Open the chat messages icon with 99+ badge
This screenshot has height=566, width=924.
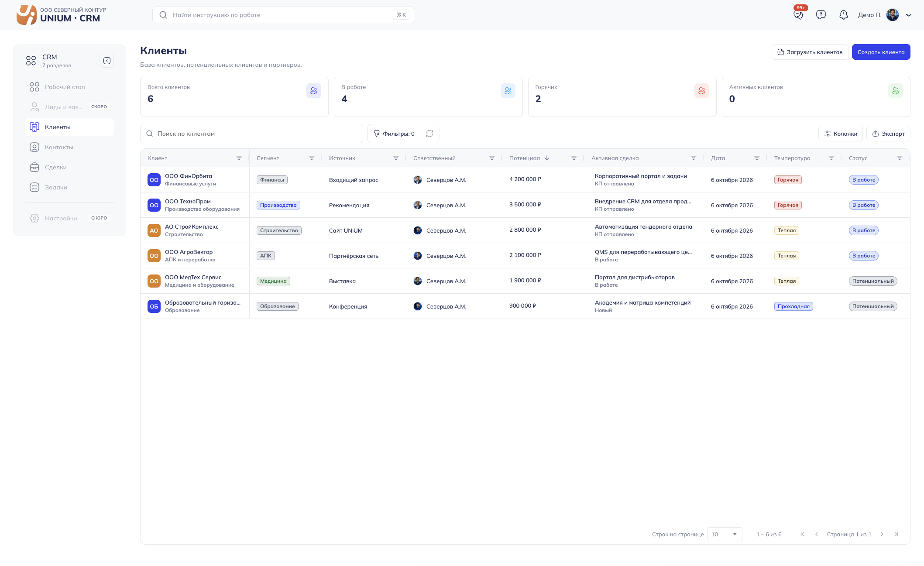pyautogui.click(x=798, y=15)
